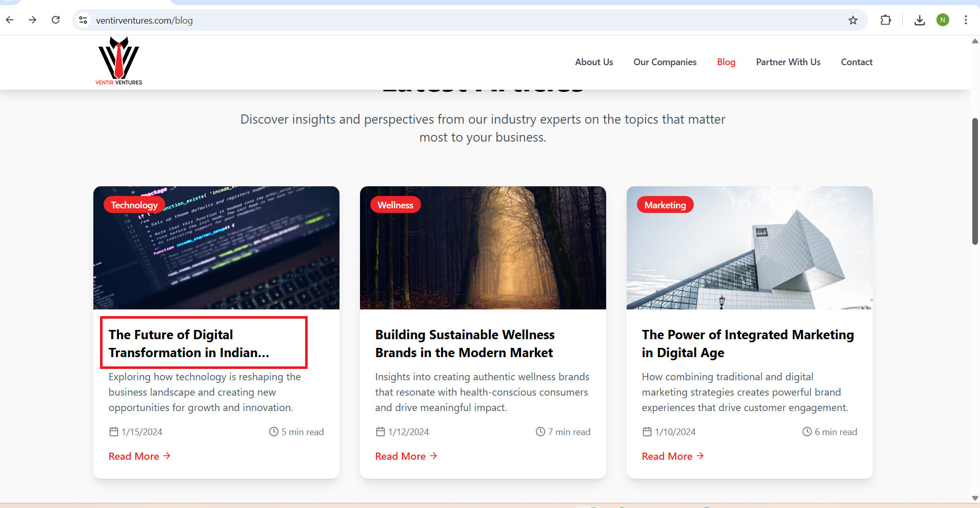Select Partner With Us in navigation
Image resolution: width=980 pixels, height=508 pixels.
click(788, 62)
